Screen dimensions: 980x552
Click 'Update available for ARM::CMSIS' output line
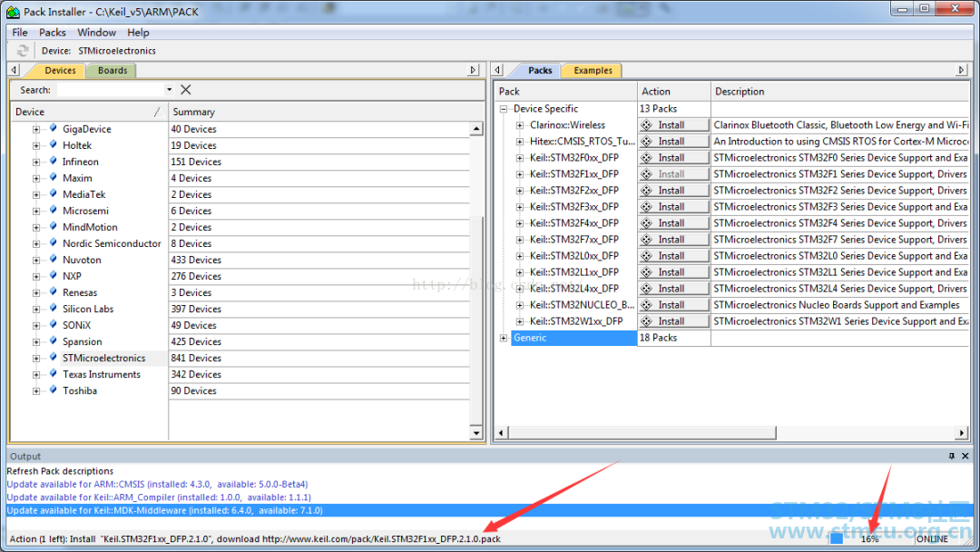[x=158, y=485]
